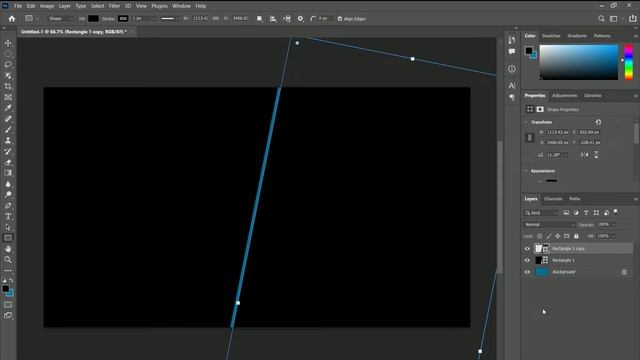This screenshot has width=640, height=360.
Task: Click the rotation angle field in Properties
Action: [554, 155]
